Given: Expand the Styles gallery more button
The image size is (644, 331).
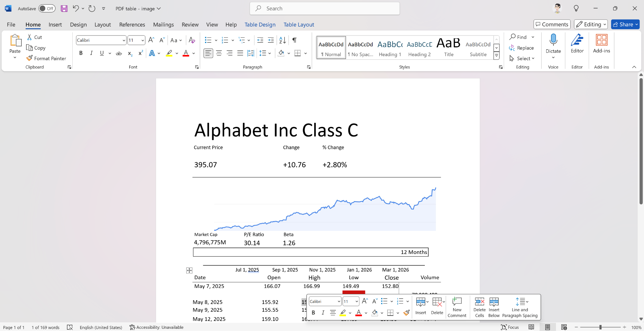Looking at the screenshot, I should 497,56.
